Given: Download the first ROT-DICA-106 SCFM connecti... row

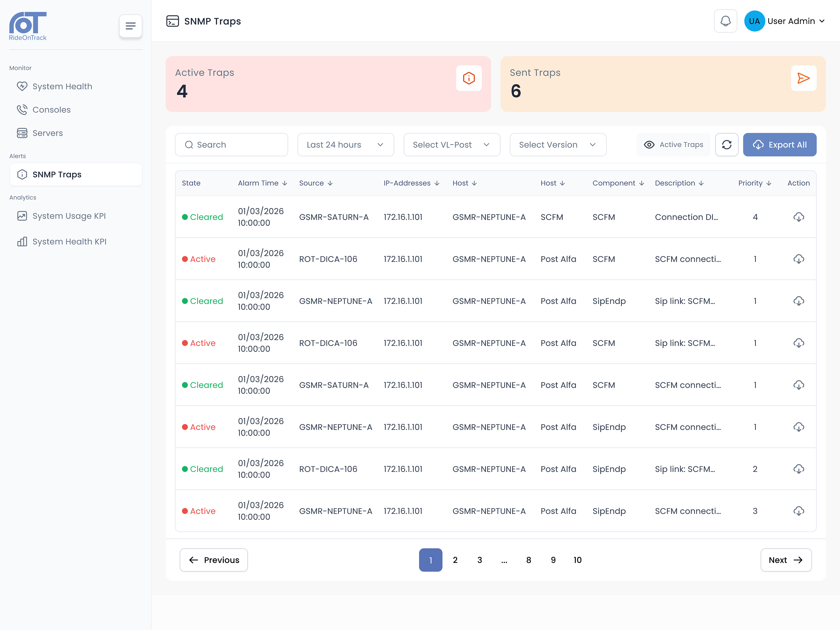Looking at the screenshot, I should click(799, 259).
